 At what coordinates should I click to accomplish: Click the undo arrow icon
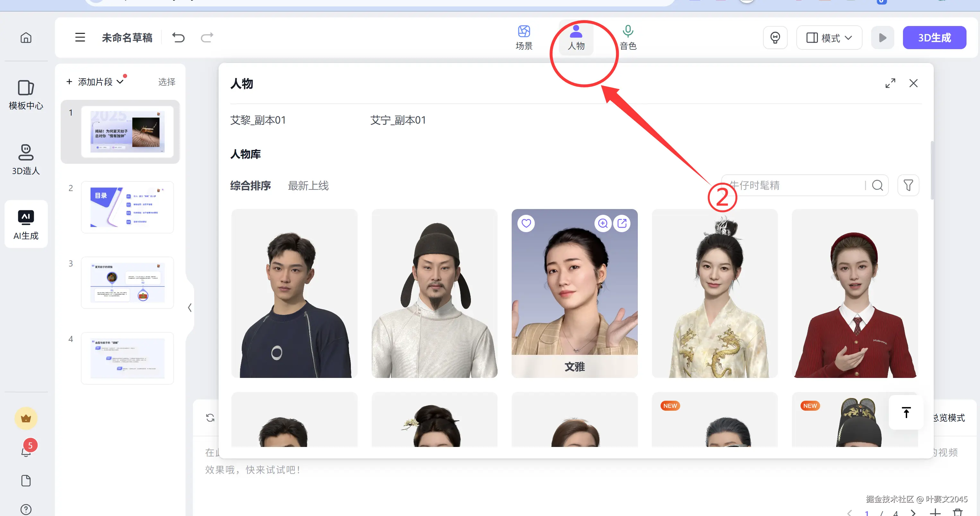[178, 37]
